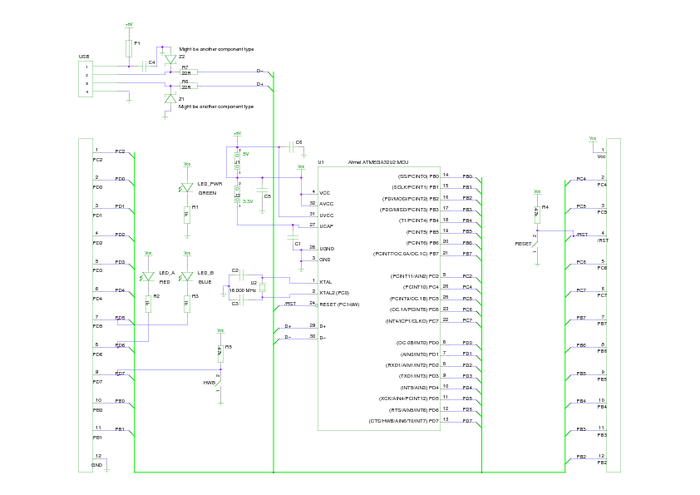
Task: Click the F1 fuse symbol
Action: [x=128, y=47]
